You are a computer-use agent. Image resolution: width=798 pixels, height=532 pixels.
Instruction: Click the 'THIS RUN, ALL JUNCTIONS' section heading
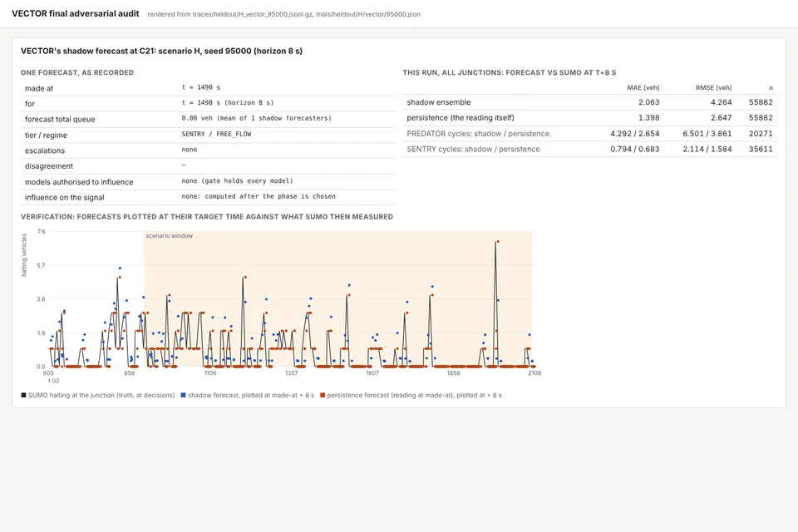pos(510,73)
